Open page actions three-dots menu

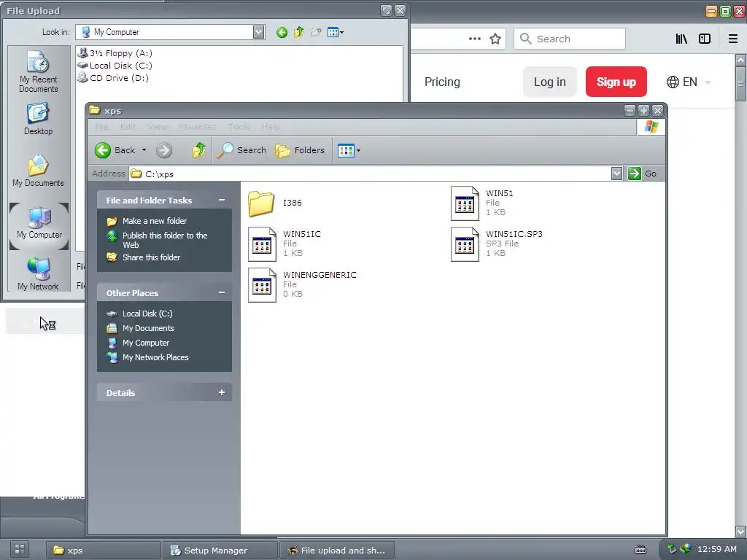click(x=474, y=39)
